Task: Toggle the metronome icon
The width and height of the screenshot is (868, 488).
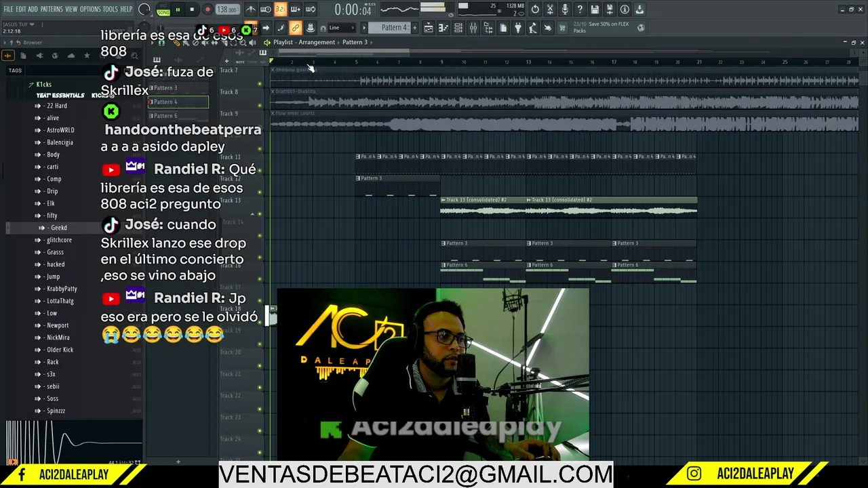Action: [251, 9]
